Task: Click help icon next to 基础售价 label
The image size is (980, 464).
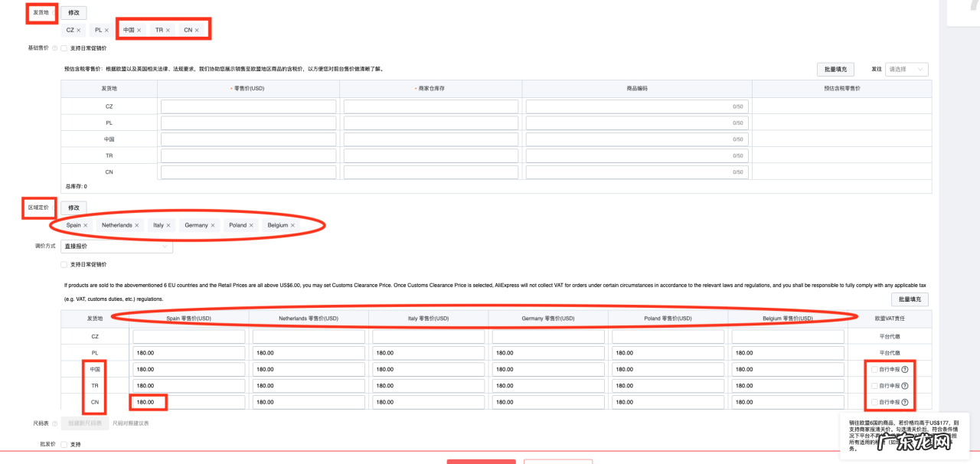Action: point(54,48)
